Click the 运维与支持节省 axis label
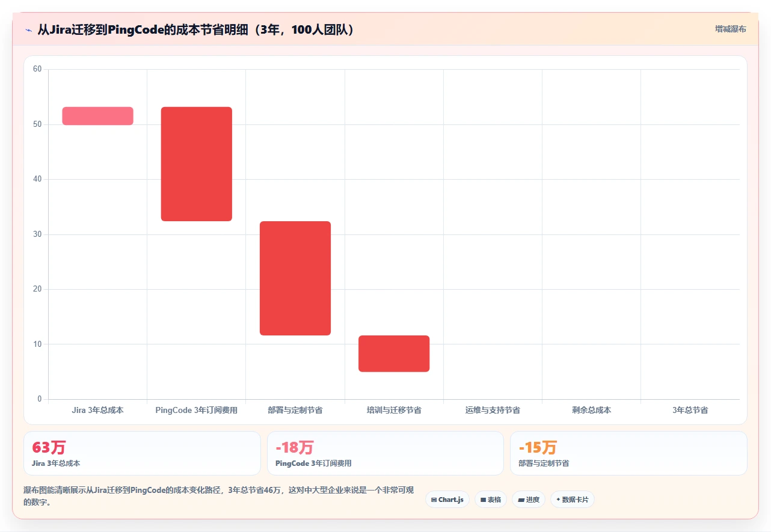771x532 pixels. (x=493, y=411)
